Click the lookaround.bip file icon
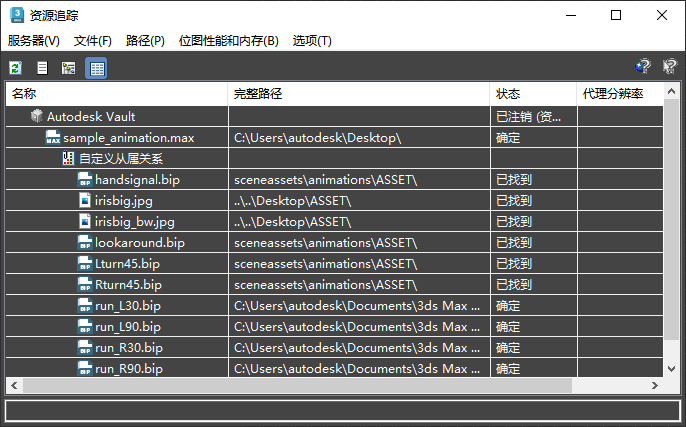The height and width of the screenshot is (427, 686). click(x=85, y=242)
